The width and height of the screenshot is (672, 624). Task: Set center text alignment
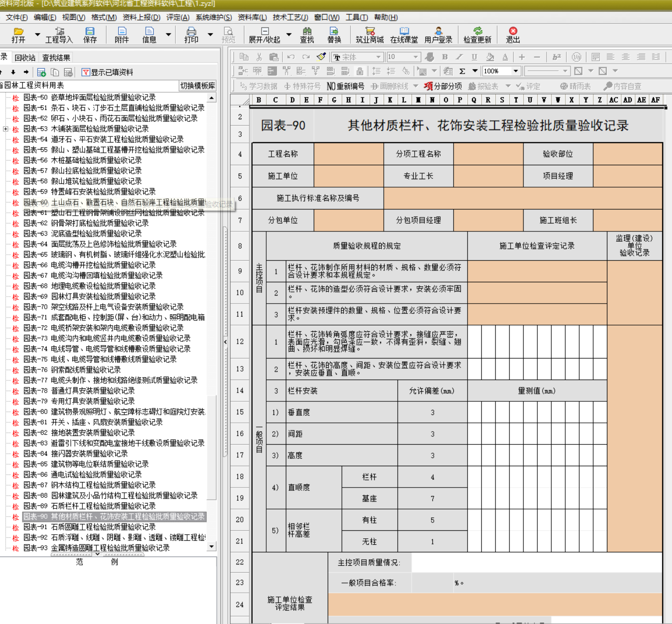click(626, 57)
